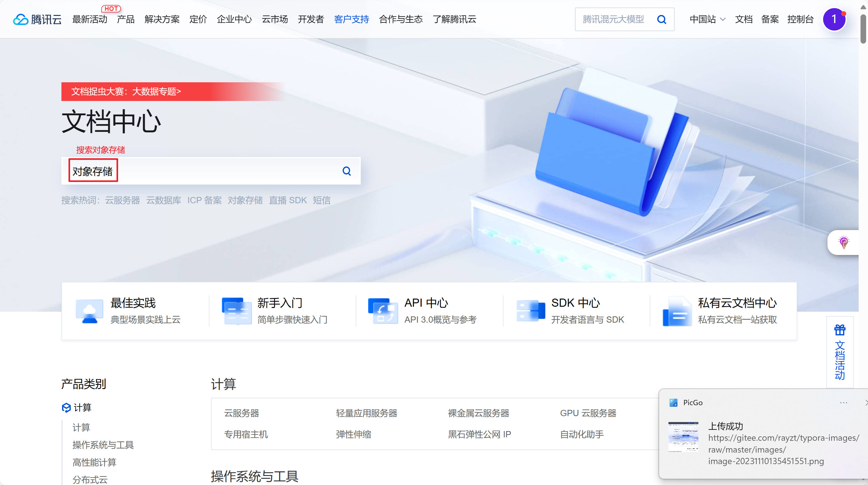This screenshot has width=868, height=485.
Task: Click the 新手入门 icon
Action: (237, 311)
